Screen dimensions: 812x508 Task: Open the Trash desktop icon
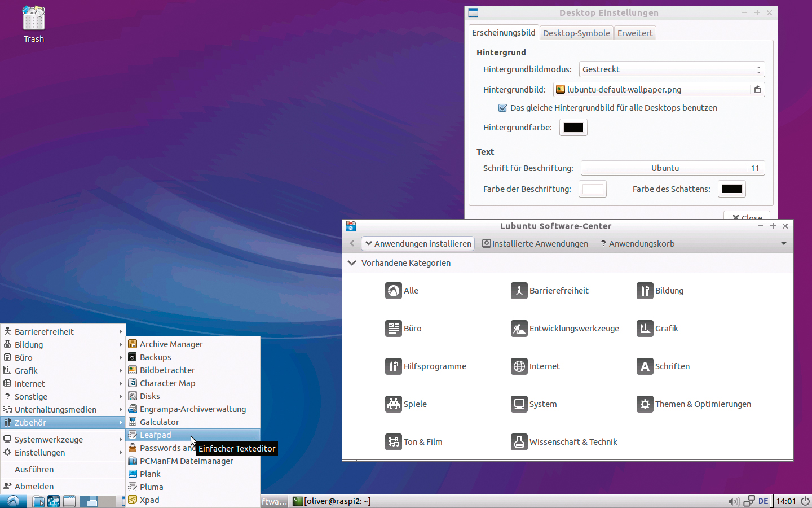[34, 24]
